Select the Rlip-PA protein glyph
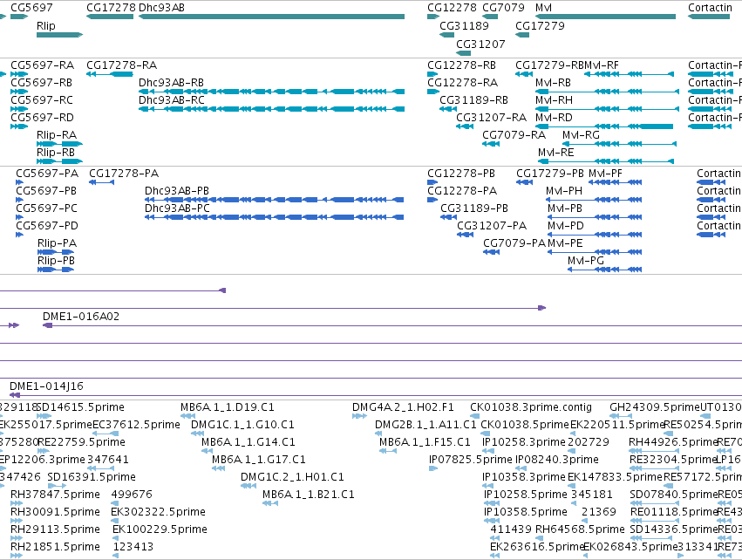This screenshot has width=742, height=560. 56,252
